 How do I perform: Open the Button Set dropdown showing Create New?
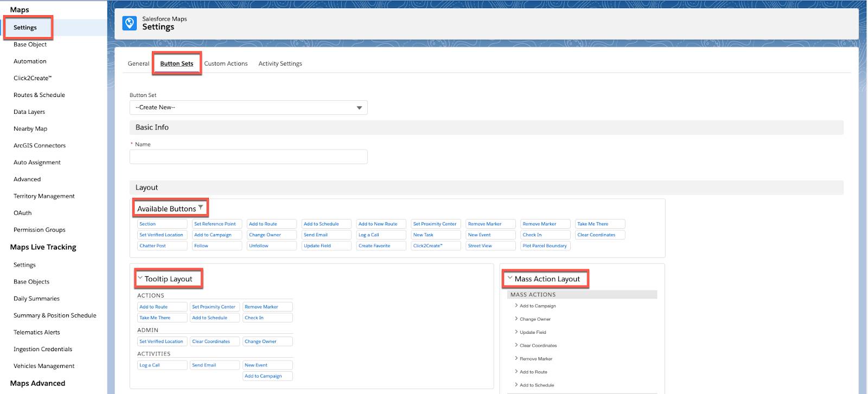click(248, 107)
